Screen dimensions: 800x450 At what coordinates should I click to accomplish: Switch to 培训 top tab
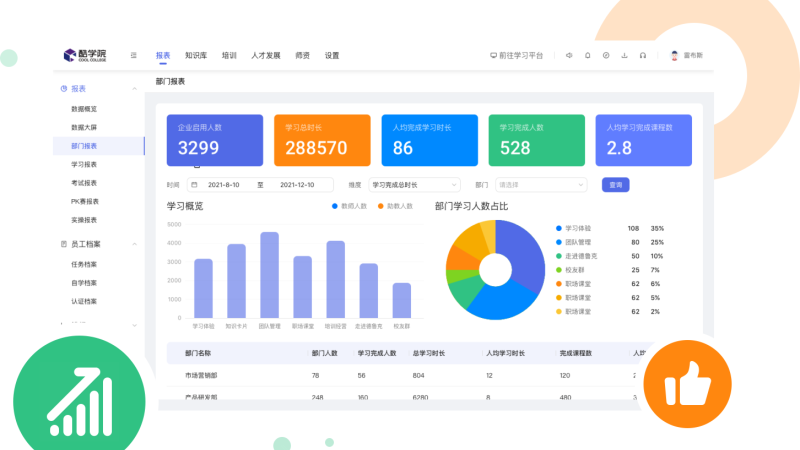(229, 55)
